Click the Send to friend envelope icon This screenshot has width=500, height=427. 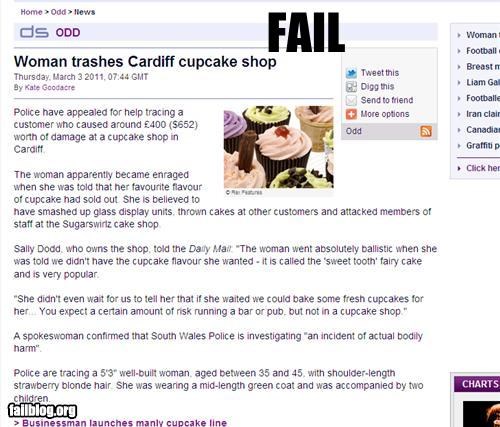point(351,100)
